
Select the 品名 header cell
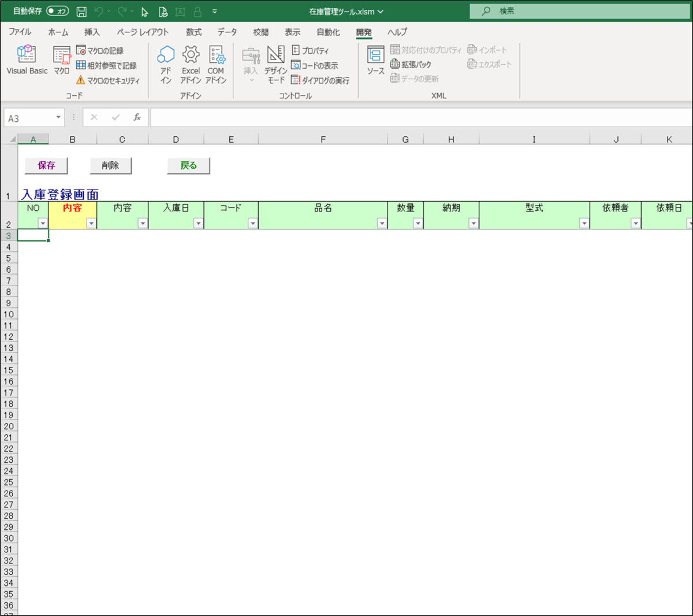tap(323, 215)
